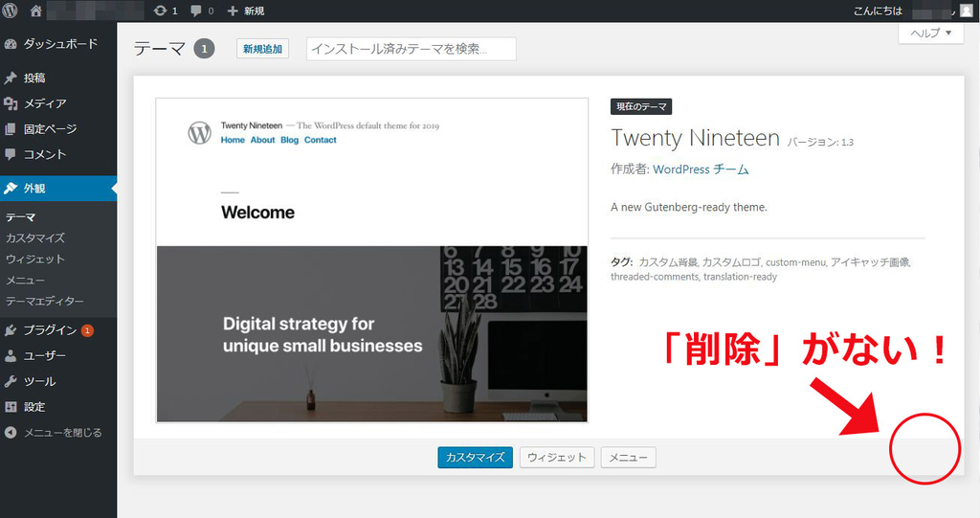
Task: Select テーマ submenu item
Action: [x=21, y=217]
